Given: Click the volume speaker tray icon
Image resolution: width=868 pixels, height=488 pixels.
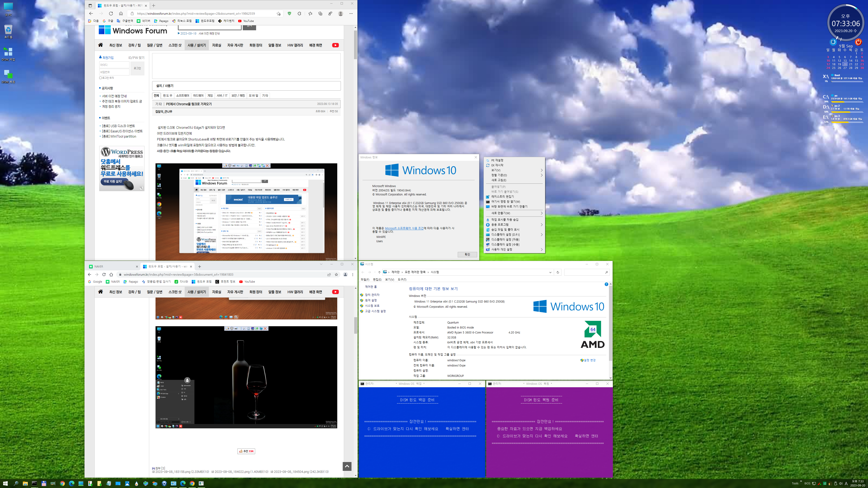Looking at the screenshot, I should tap(841, 484).
